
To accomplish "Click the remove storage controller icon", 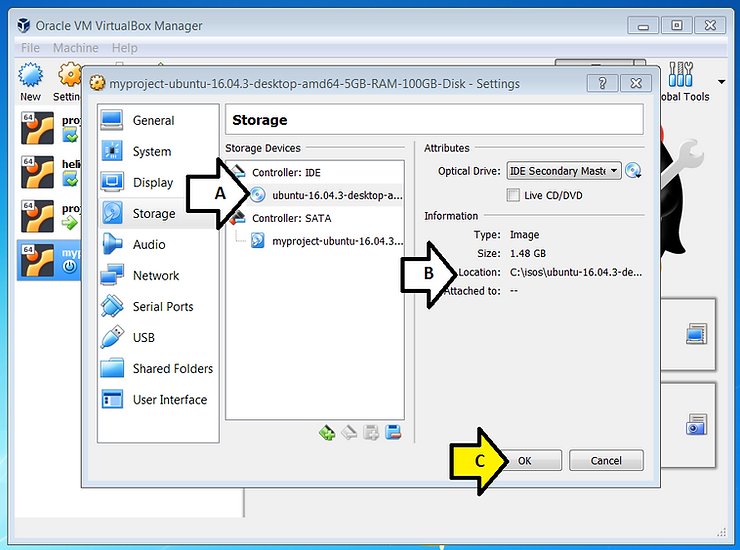I will [x=349, y=432].
